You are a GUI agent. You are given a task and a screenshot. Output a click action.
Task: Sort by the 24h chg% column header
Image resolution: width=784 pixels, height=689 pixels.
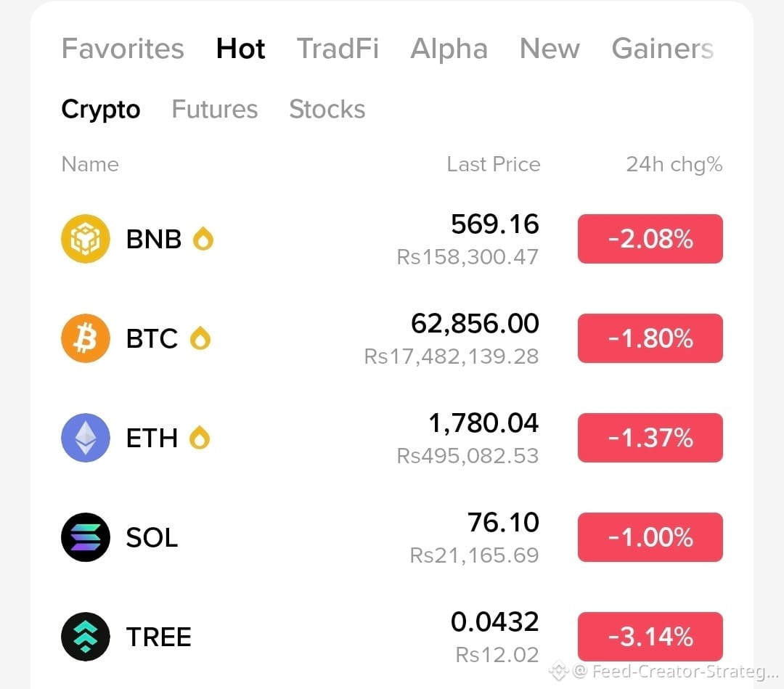(x=674, y=164)
